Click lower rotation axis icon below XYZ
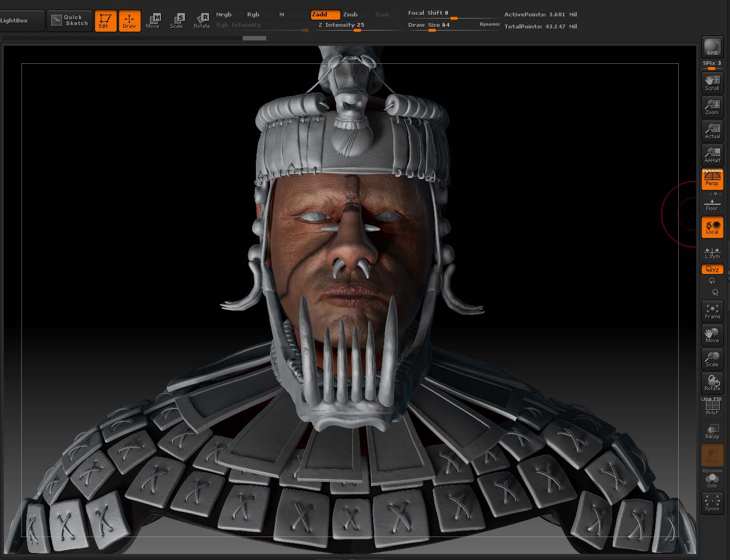This screenshot has width=730, height=560. pos(715,293)
